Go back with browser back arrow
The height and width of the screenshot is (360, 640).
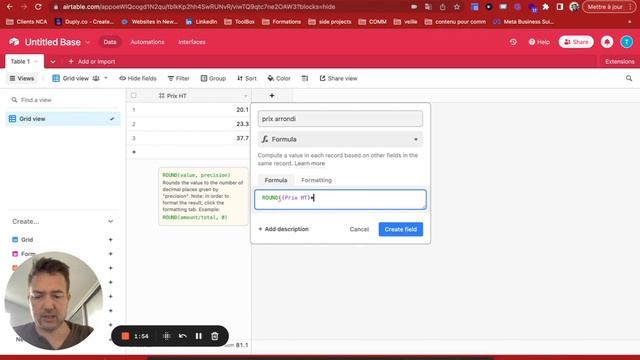(10, 7)
